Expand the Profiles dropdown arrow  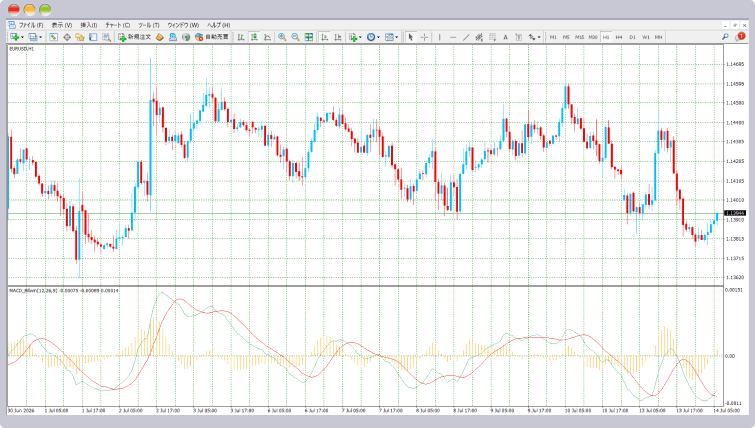pyautogui.click(x=40, y=37)
